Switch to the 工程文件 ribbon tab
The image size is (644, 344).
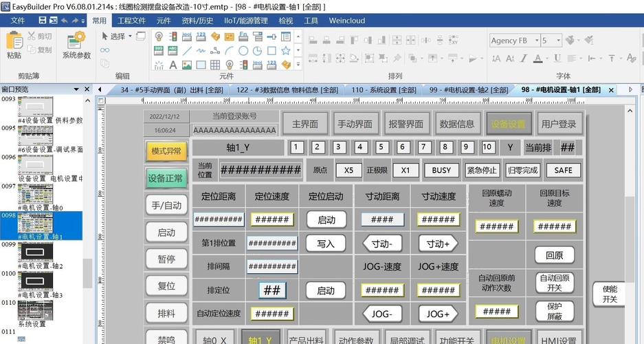131,20
